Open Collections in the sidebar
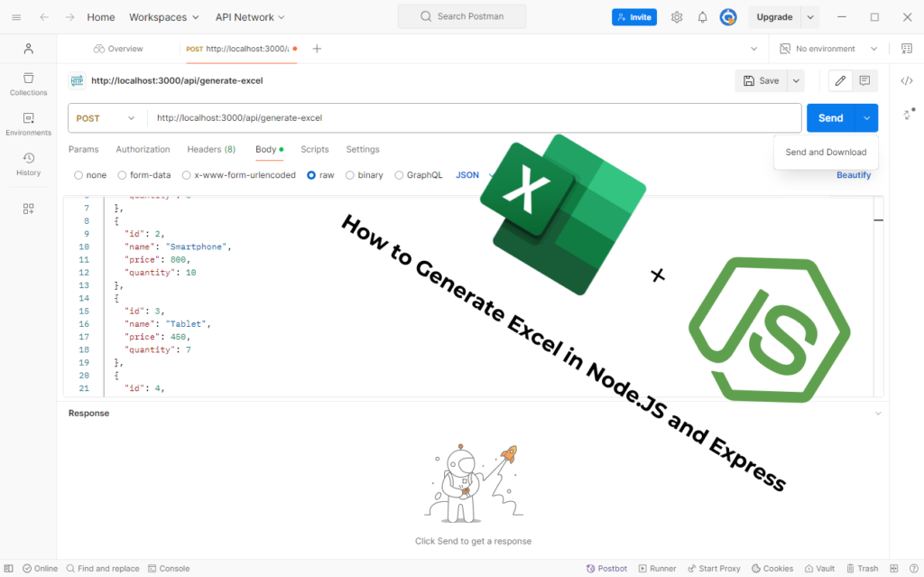Viewport: 924px width, 577px height. pos(28,84)
